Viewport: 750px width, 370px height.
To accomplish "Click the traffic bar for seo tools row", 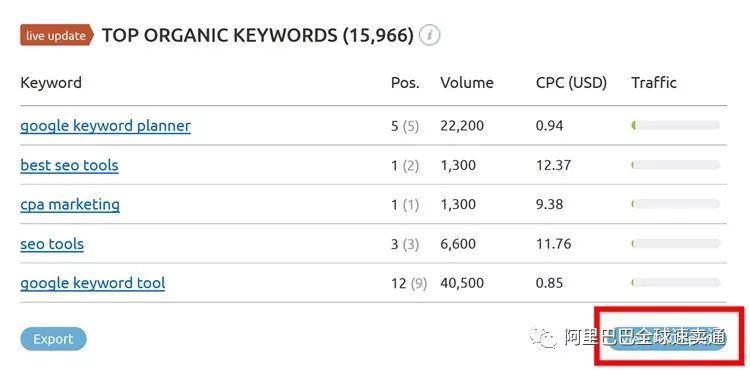I will (x=676, y=244).
